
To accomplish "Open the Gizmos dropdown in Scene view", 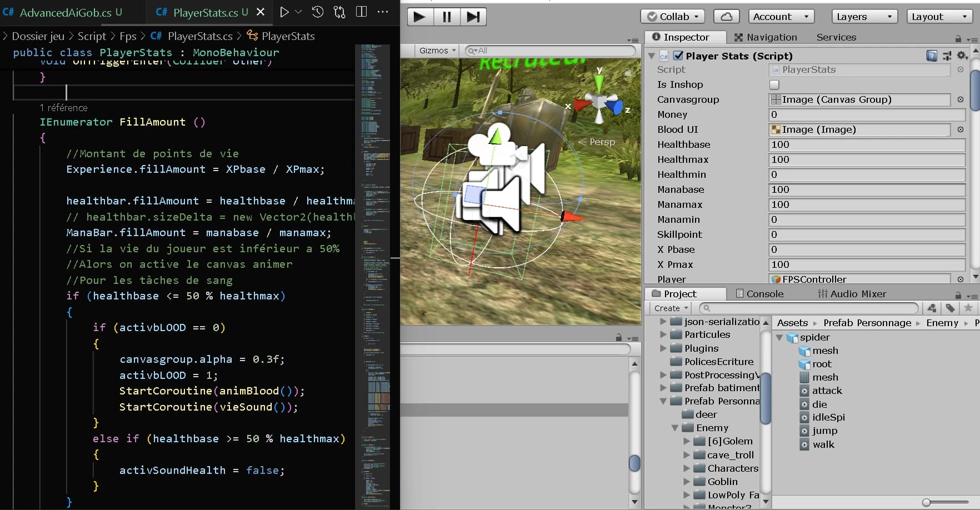I will [x=437, y=51].
